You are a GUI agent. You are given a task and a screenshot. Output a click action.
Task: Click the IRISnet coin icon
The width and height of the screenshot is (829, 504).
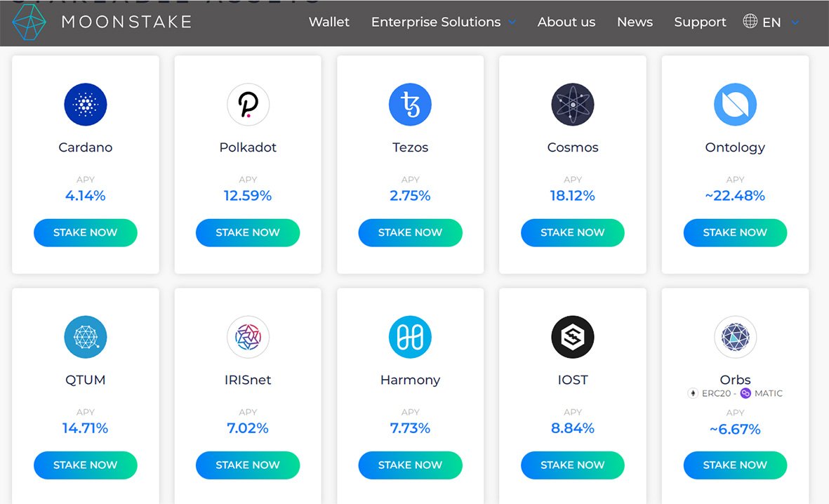[x=248, y=337]
